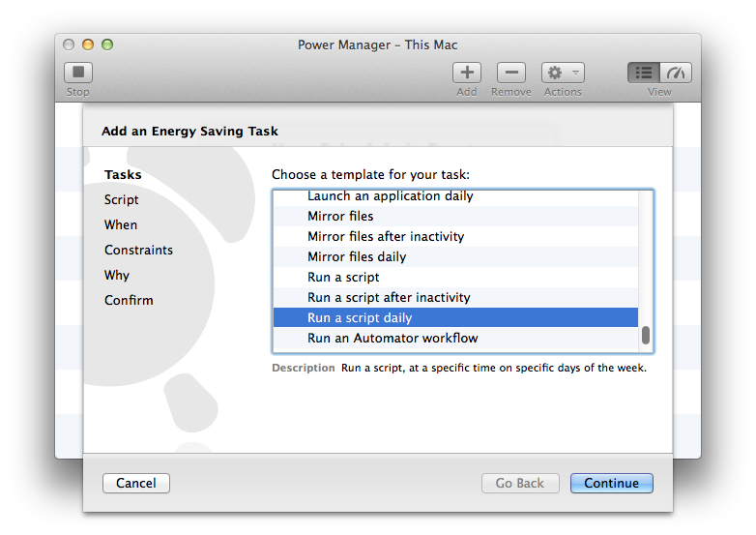Viewport: 756px width, 535px height.
Task: Pick 'Run an Automator workflow' template
Action: click(455, 338)
